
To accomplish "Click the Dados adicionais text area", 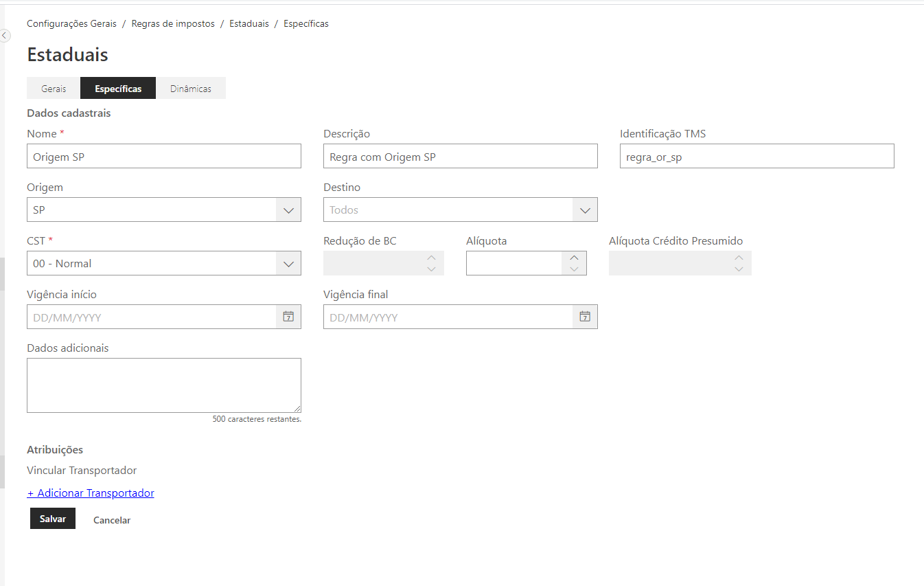I will tap(163, 385).
